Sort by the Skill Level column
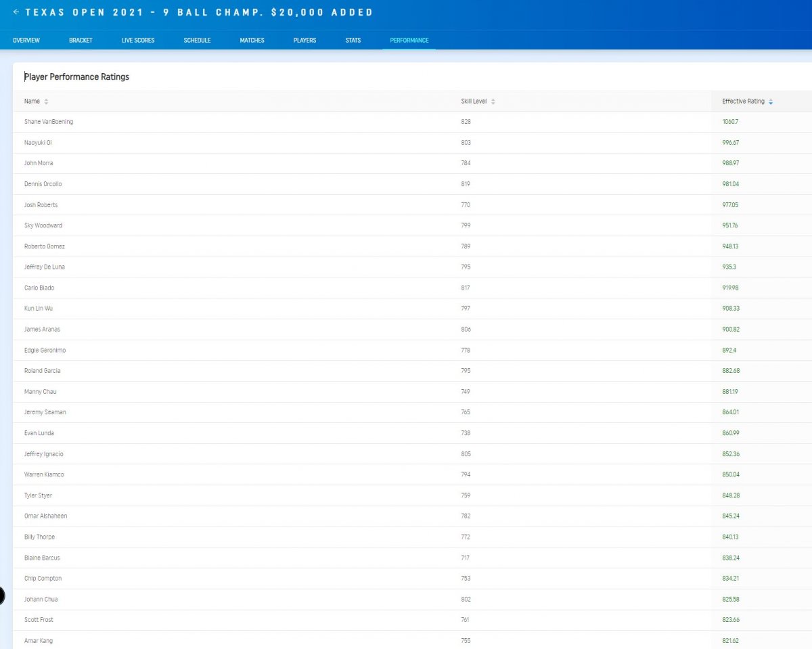Screen dimensions: 812x649 pos(493,102)
